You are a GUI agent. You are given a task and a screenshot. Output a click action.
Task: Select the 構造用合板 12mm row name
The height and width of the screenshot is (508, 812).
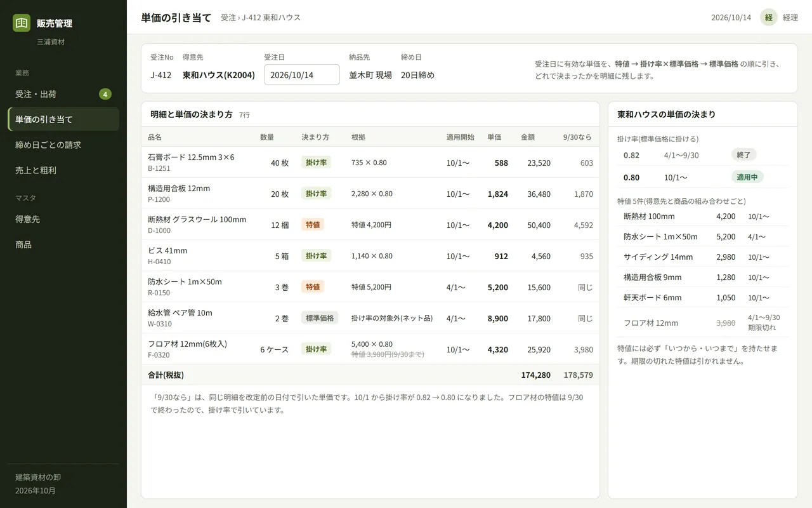pos(179,189)
